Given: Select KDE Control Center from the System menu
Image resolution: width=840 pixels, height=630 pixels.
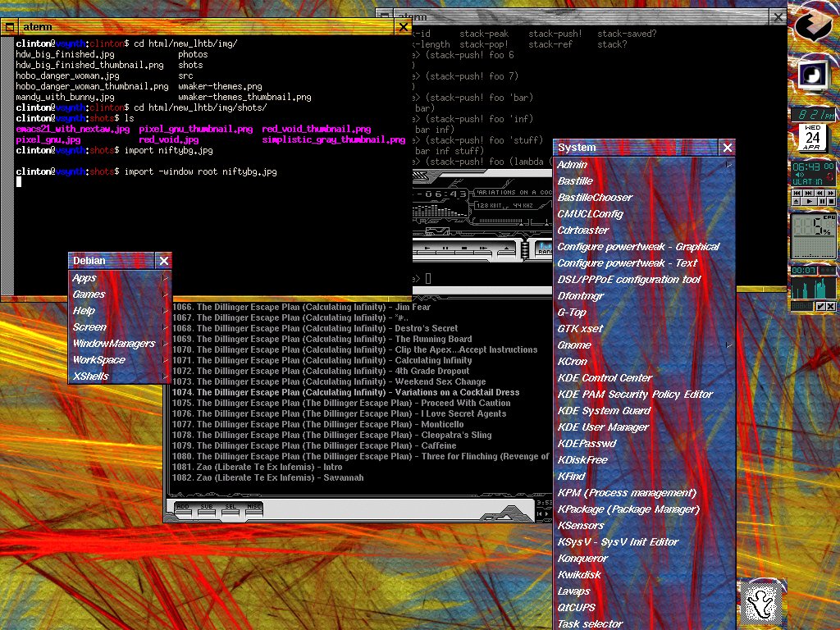Looking at the screenshot, I should [605, 378].
